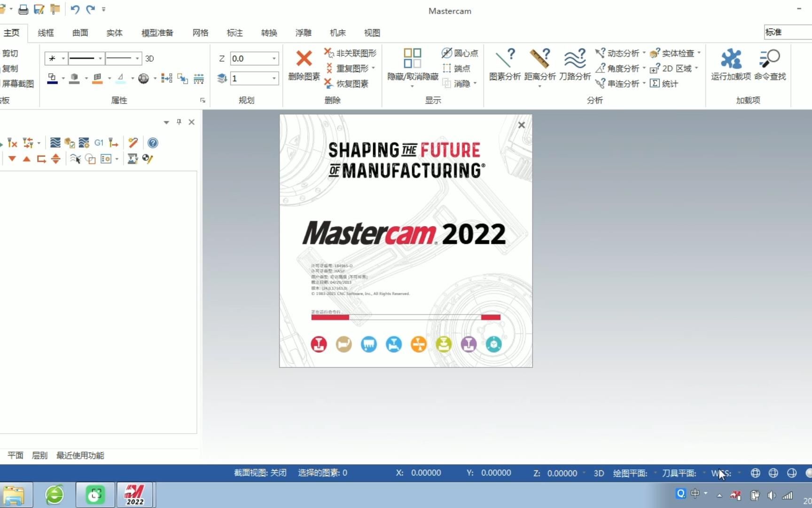The image size is (812, 508).
Task: Toggle the 3D construction mode label
Action: tap(149, 59)
